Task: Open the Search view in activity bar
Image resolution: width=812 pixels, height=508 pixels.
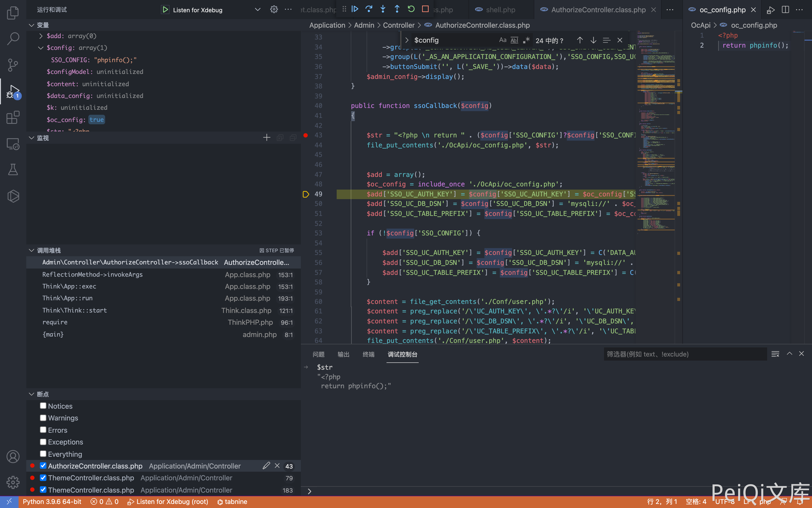Action: (x=13, y=39)
